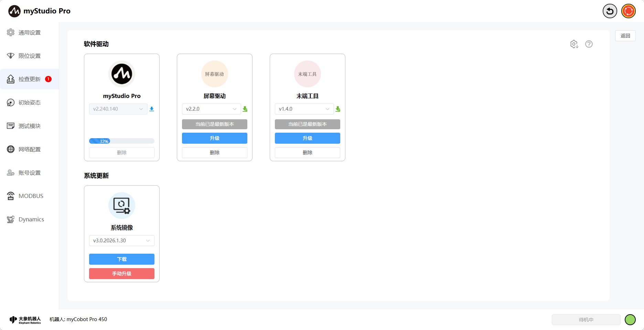The width and height of the screenshot is (644, 330).
Task: Click green download icon beside 屏幕驱动 version
Action: click(245, 109)
